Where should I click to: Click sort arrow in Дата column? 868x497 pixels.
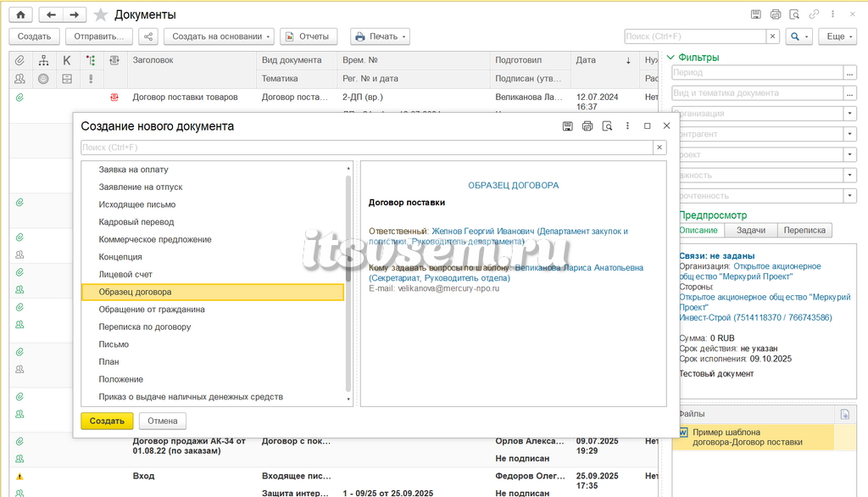pyautogui.click(x=628, y=60)
